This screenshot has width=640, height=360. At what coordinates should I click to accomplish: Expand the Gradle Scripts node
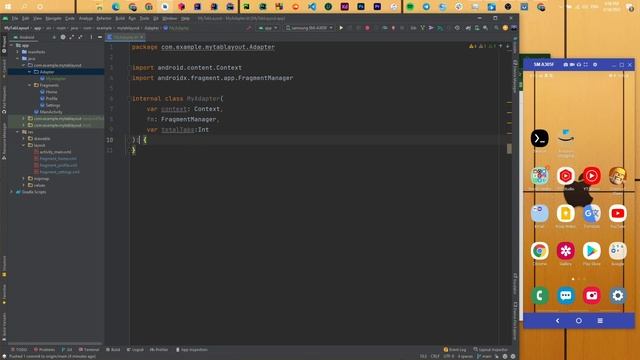coord(11,192)
